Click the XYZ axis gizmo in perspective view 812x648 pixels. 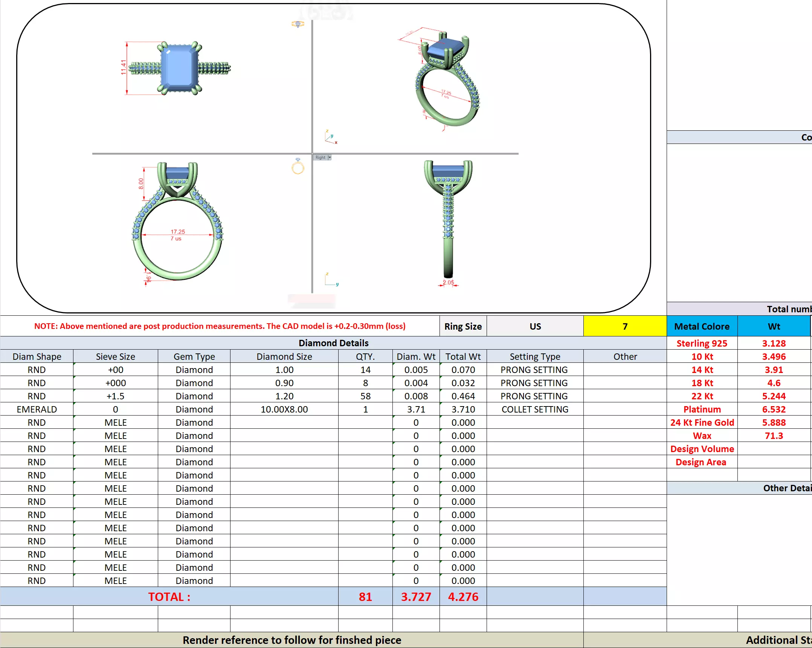click(x=330, y=138)
